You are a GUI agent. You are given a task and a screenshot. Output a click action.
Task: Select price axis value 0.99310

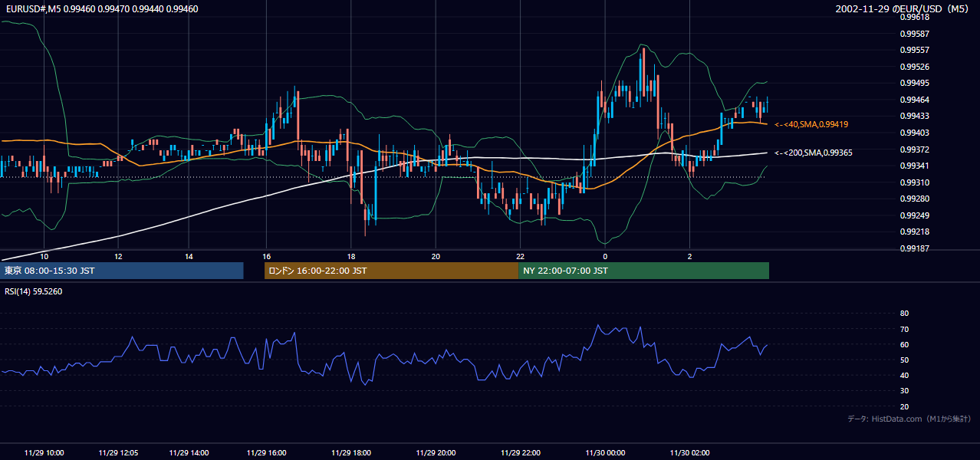point(914,182)
